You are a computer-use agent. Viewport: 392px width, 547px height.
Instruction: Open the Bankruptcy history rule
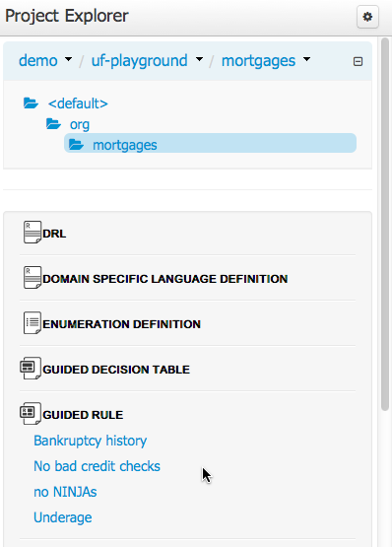click(90, 441)
